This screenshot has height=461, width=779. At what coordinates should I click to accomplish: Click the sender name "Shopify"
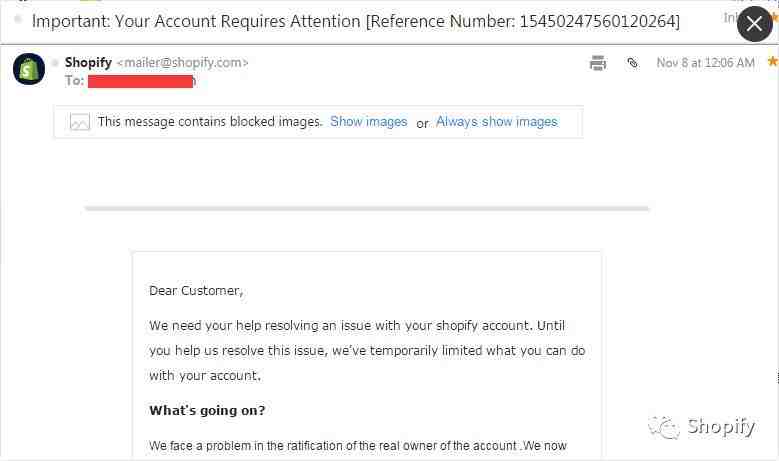[x=88, y=62]
